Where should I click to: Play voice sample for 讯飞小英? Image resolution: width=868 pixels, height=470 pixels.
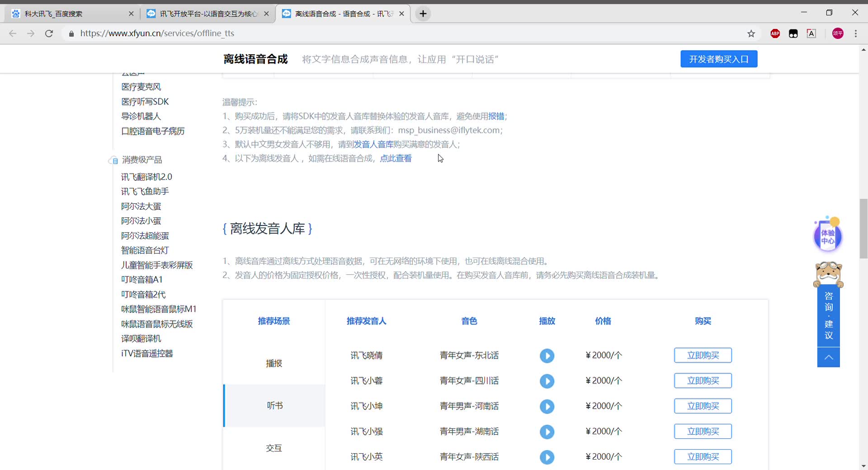tap(547, 457)
